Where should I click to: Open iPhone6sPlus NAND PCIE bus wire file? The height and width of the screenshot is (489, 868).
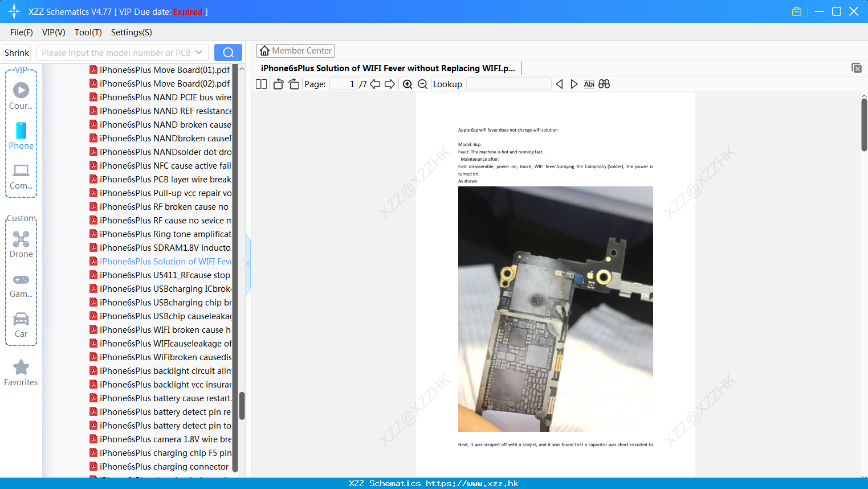160,97
